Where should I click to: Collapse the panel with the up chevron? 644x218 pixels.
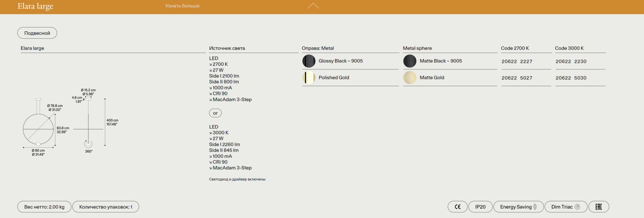coord(313,6)
